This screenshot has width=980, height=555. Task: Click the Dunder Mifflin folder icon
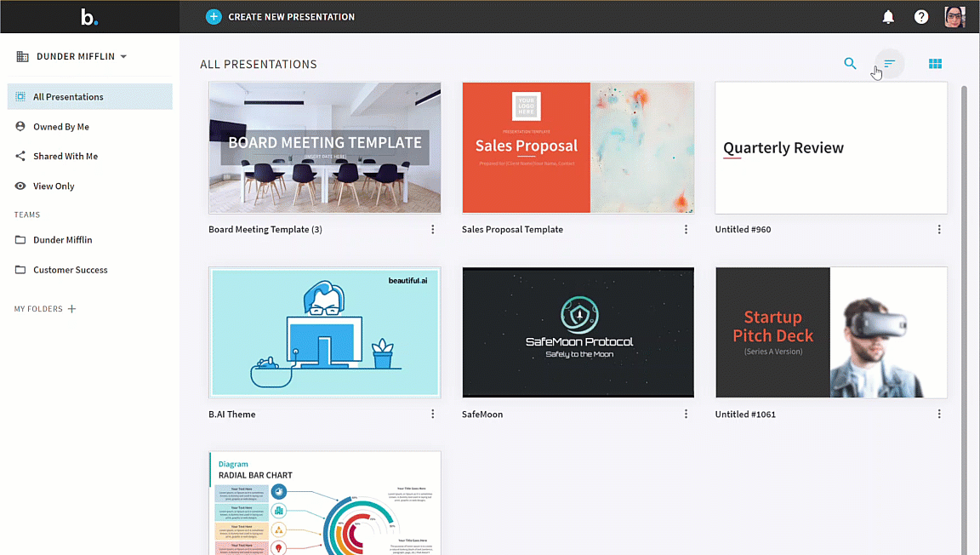pos(20,240)
